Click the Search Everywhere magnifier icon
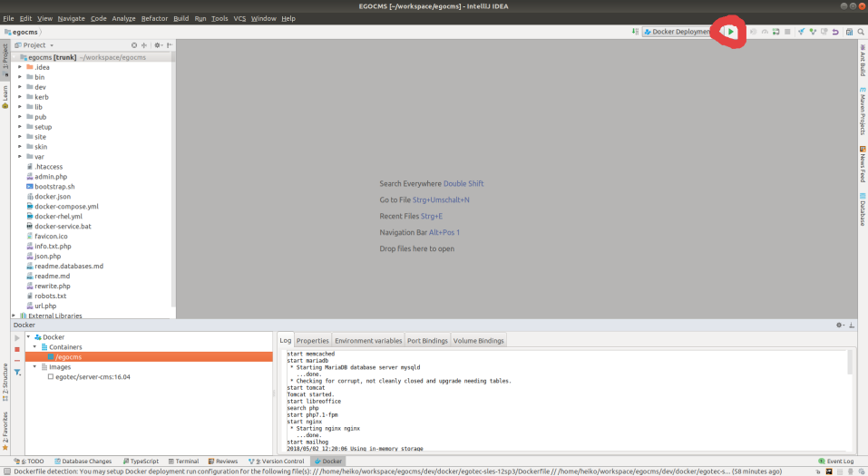 pyautogui.click(x=861, y=32)
